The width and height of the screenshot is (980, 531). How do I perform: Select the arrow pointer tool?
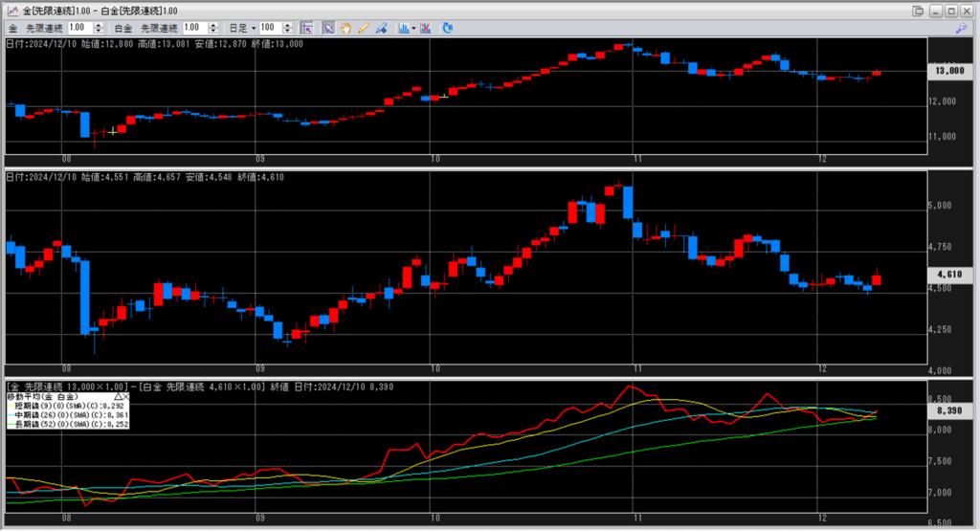(x=328, y=28)
